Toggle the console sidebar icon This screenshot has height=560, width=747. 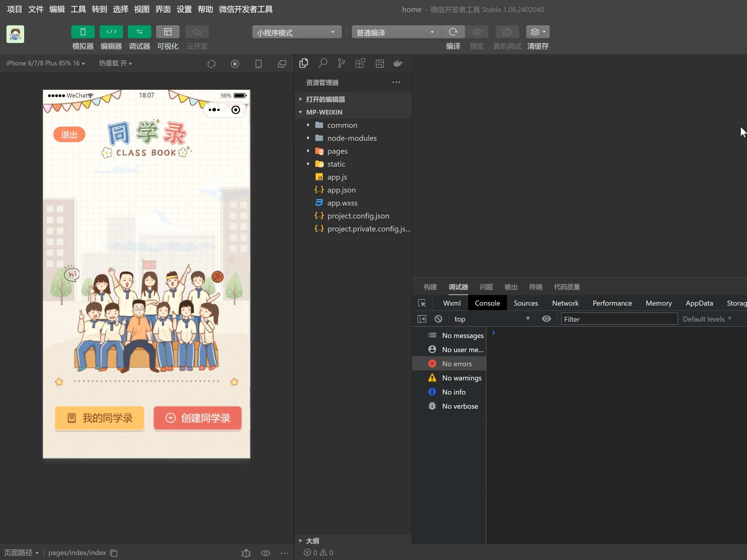point(422,319)
